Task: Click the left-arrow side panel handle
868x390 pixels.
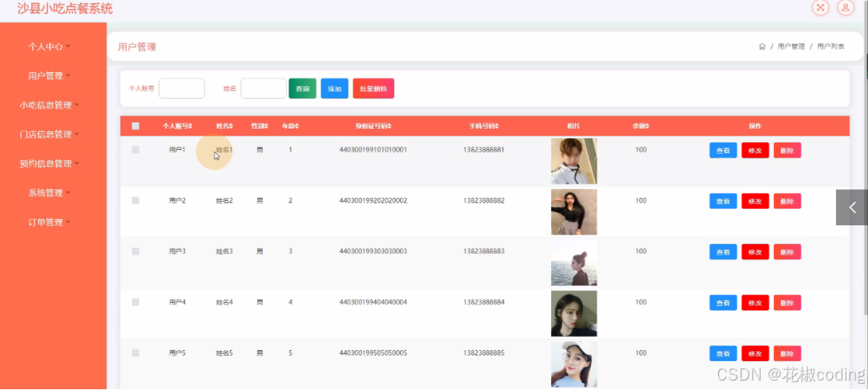Action: [x=852, y=207]
